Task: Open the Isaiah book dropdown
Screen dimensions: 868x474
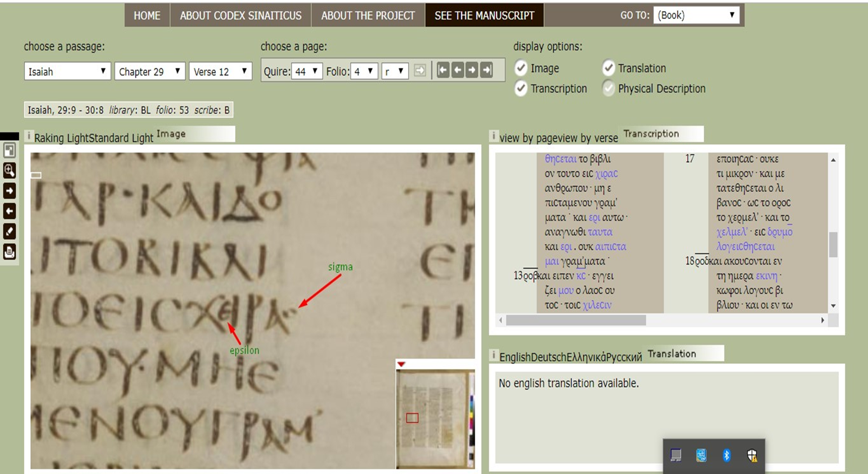Action: coord(67,71)
